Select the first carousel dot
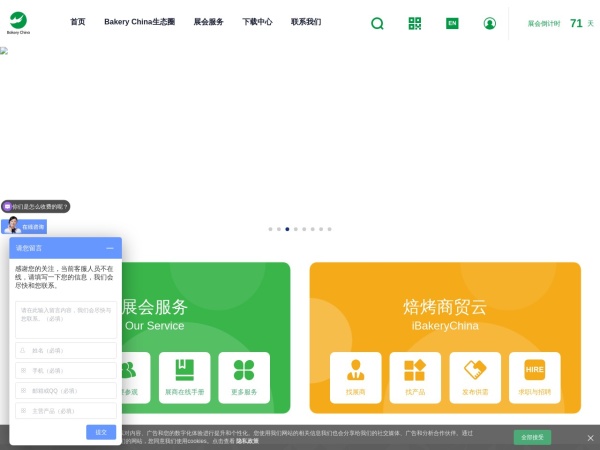The image size is (600, 450). (x=271, y=229)
